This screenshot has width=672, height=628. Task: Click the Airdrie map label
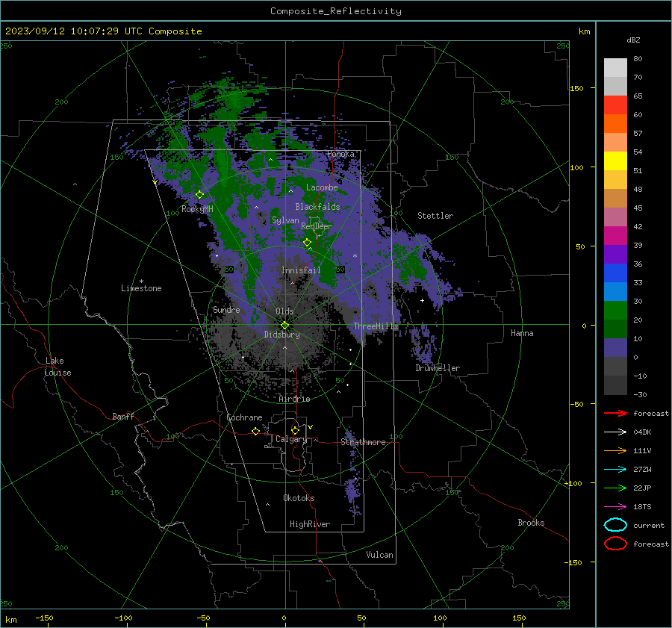[x=294, y=399]
